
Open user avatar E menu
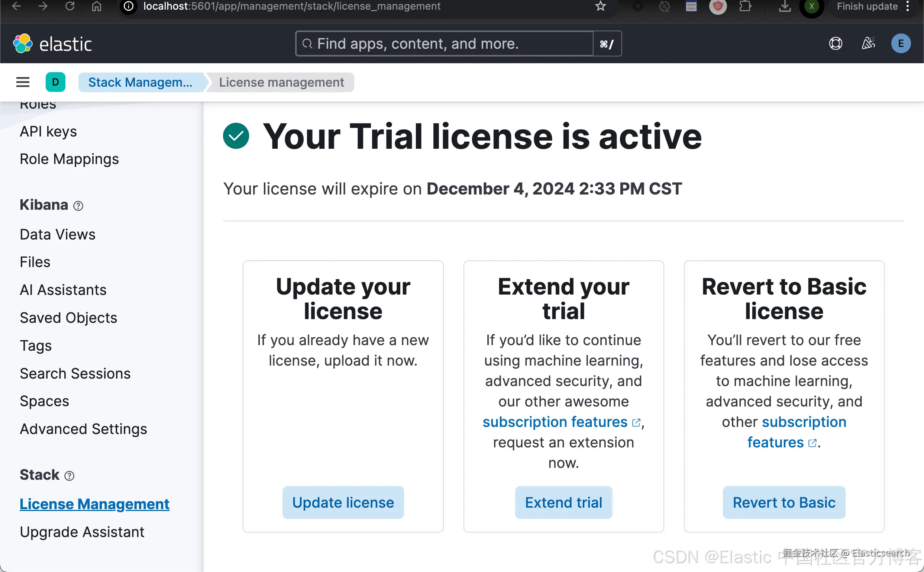901,44
